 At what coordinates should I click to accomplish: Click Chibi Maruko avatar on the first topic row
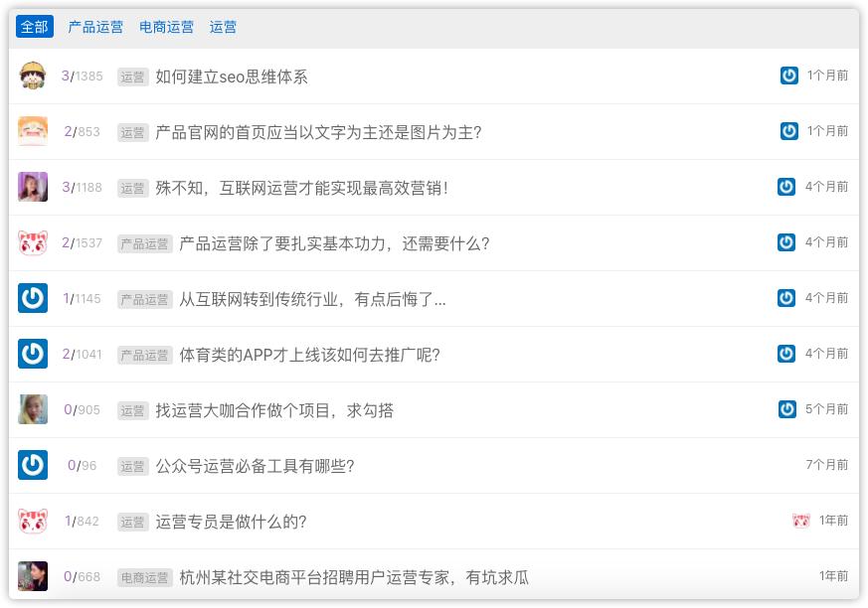(33, 76)
